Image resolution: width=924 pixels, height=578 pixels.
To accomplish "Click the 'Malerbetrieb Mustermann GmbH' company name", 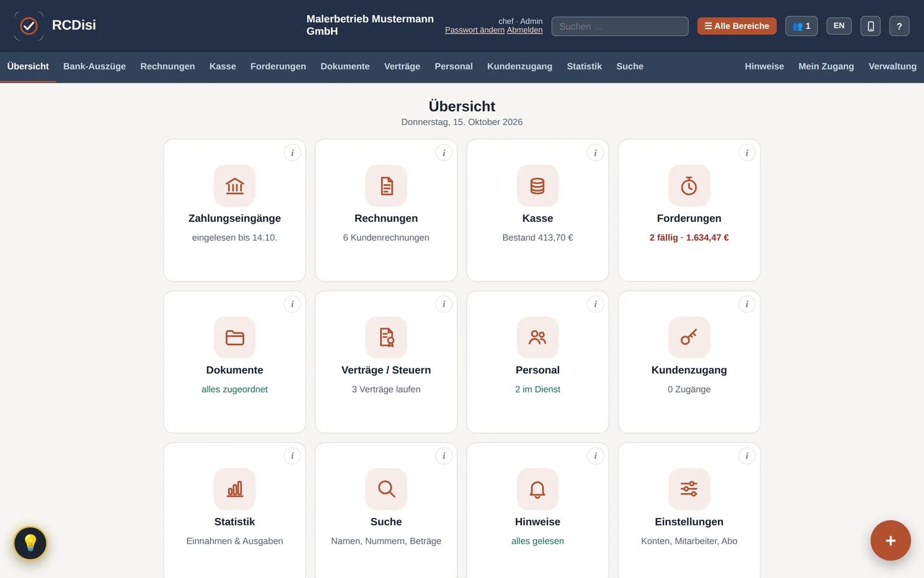I will click(370, 25).
